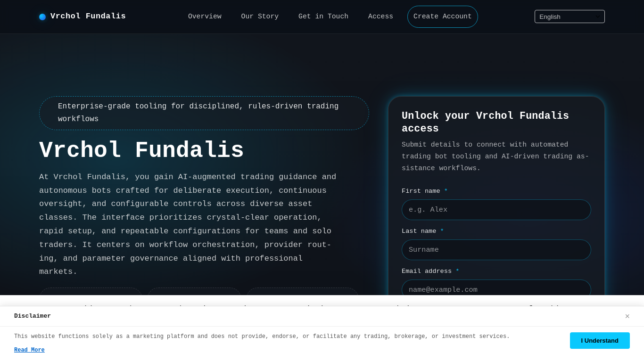Focus the First name input field
The width and height of the screenshot is (644, 362).
click(496, 210)
